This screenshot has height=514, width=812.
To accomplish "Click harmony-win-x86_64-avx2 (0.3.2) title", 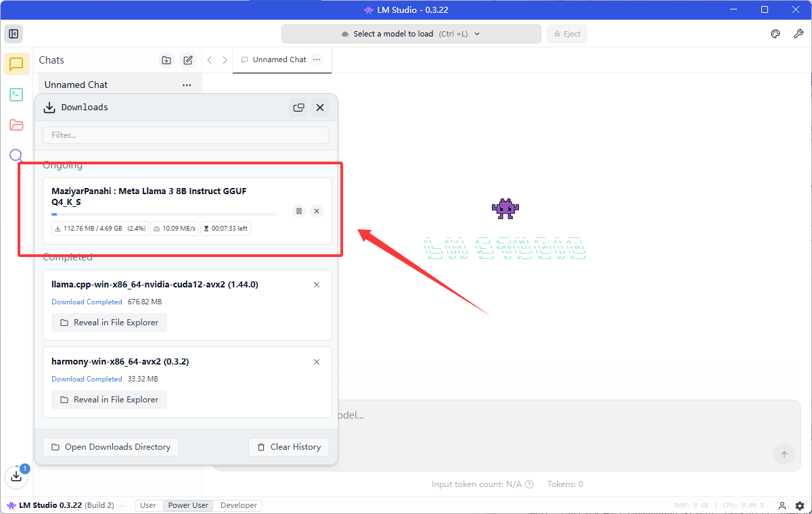I will pos(120,362).
